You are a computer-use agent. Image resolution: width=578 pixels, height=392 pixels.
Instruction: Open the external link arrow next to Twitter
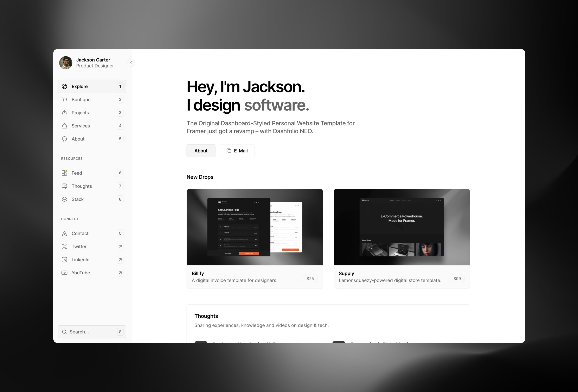pyautogui.click(x=120, y=246)
